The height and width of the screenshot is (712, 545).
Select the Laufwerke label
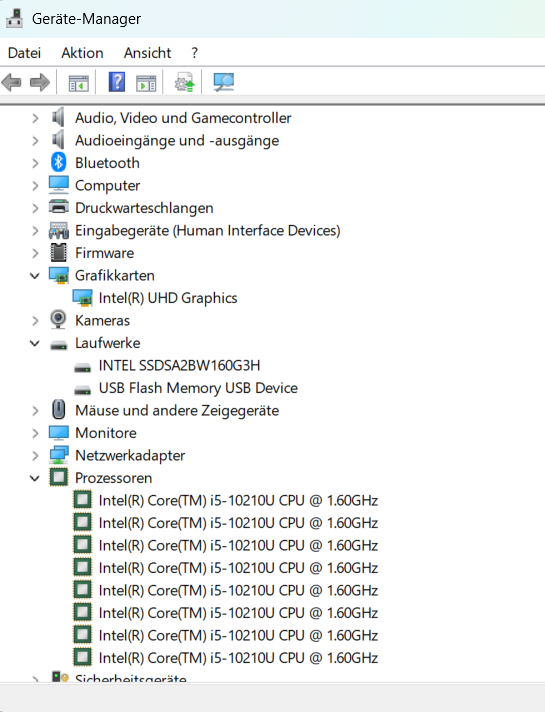(108, 343)
